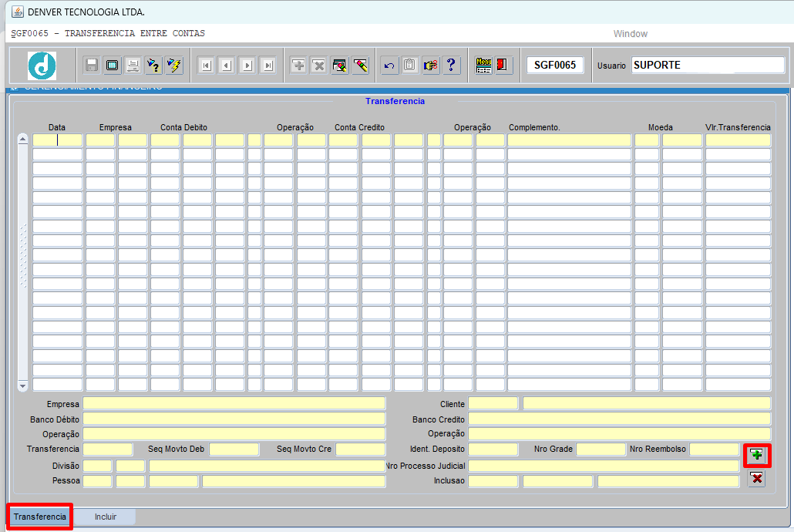
Task: Open the Menu icon in toolbar
Action: click(x=483, y=66)
